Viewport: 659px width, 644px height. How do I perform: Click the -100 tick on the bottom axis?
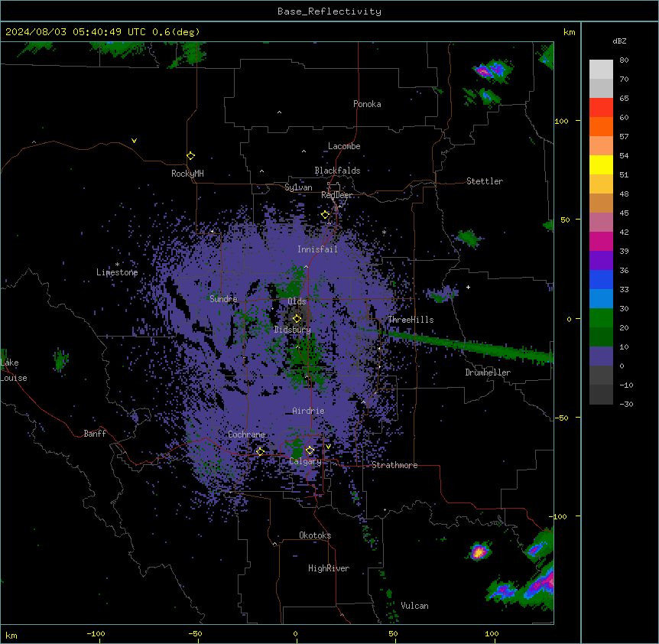96,633
